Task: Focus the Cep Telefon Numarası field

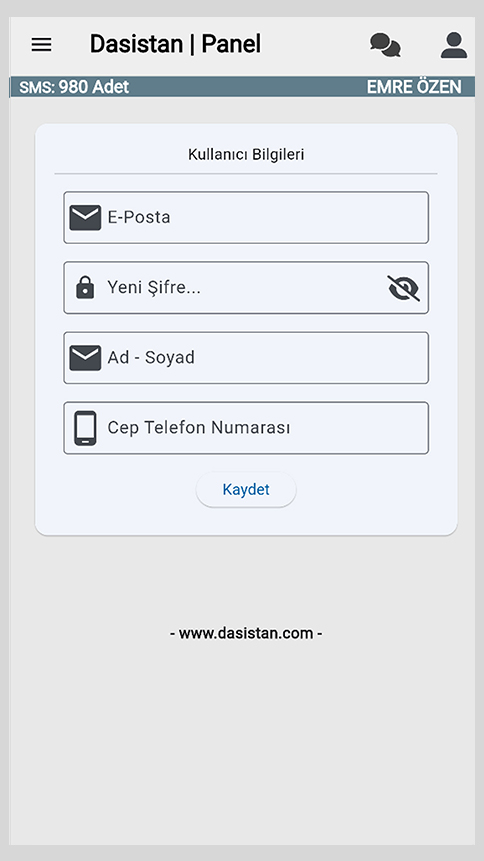Action: click(x=246, y=428)
